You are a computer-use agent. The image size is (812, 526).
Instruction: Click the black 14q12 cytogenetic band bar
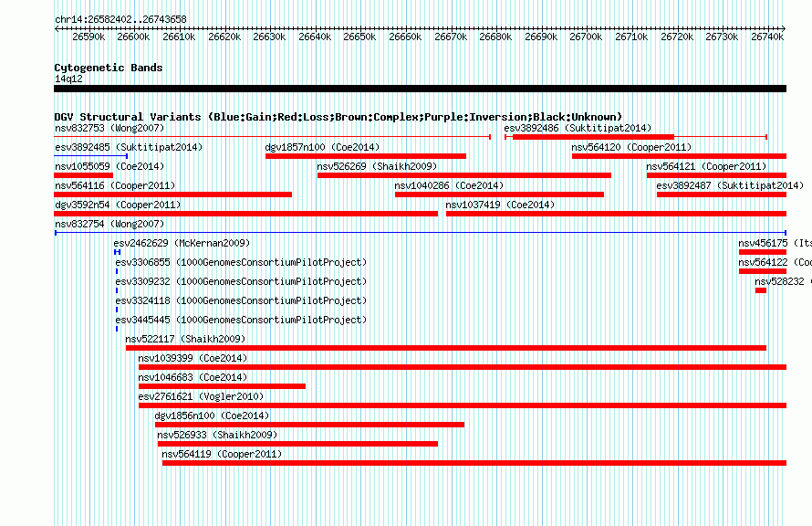coord(420,89)
